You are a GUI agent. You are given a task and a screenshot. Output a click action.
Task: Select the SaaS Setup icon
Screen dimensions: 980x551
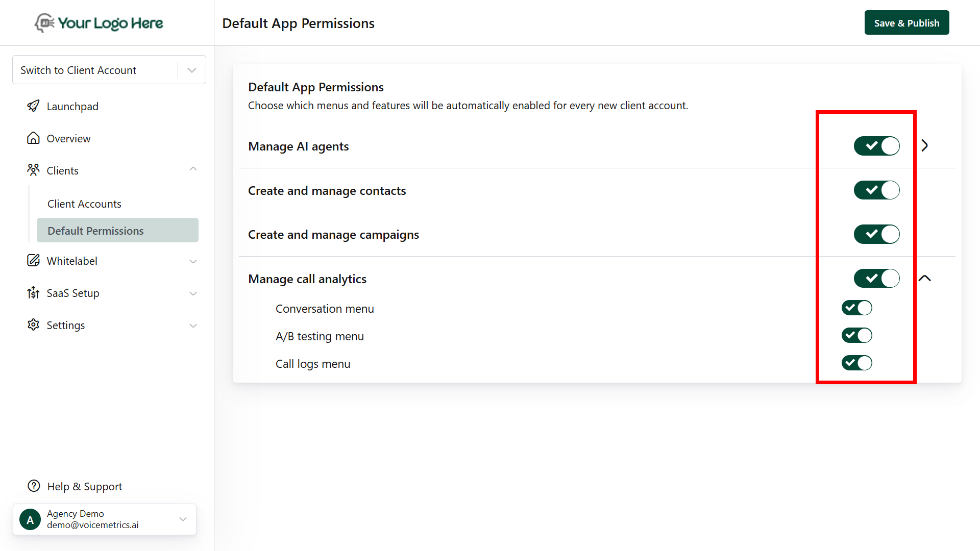pos(33,293)
